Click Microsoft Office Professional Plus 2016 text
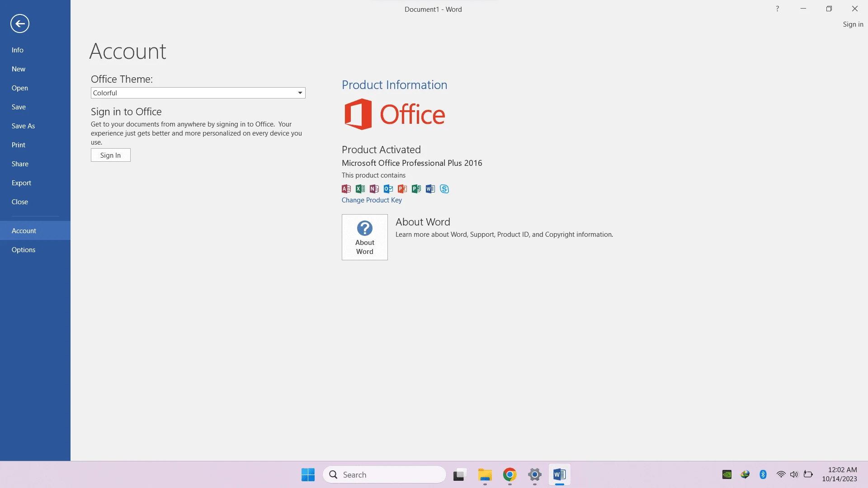The width and height of the screenshot is (868, 488). click(412, 163)
